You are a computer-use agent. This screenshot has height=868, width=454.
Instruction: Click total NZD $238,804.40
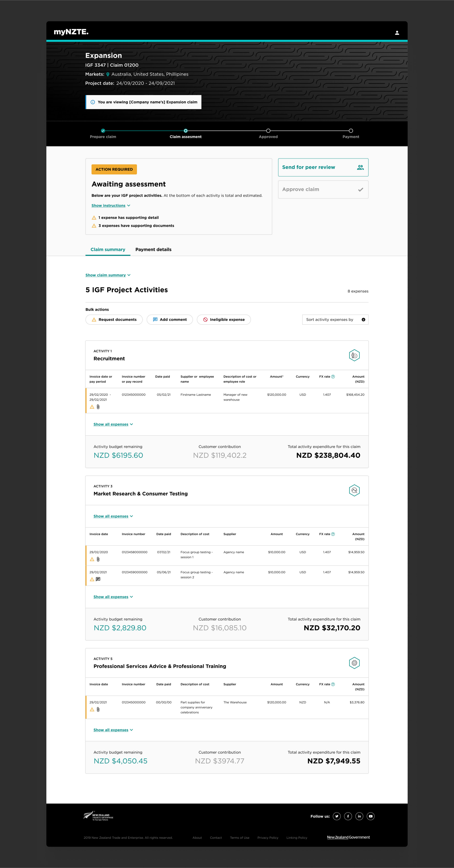pos(328,456)
